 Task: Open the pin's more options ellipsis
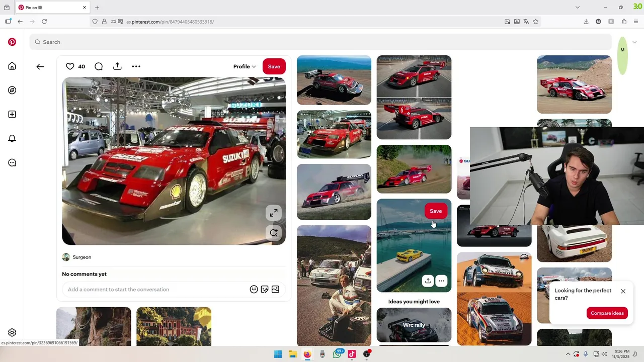(136, 66)
